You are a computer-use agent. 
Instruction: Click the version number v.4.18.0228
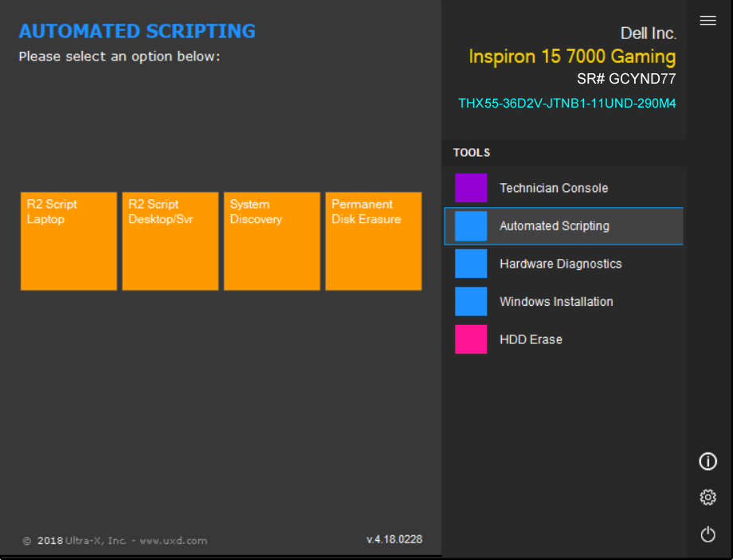click(x=394, y=539)
